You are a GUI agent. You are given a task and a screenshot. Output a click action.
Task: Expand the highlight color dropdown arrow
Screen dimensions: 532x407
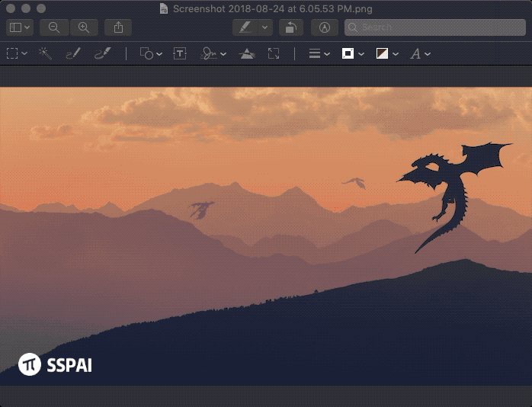tap(265, 27)
